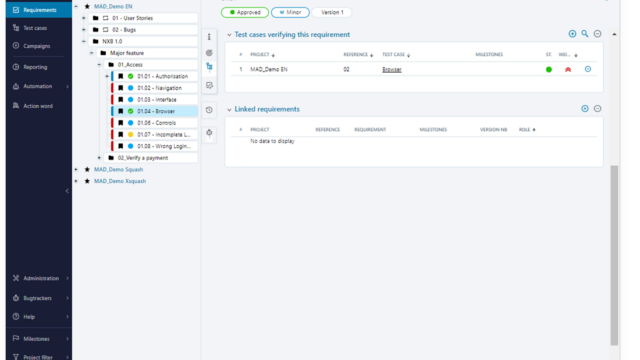Screen dimensions: 640x360
Task: Collapse the sidebar navigation with the chevron
Action: point(67,191)
